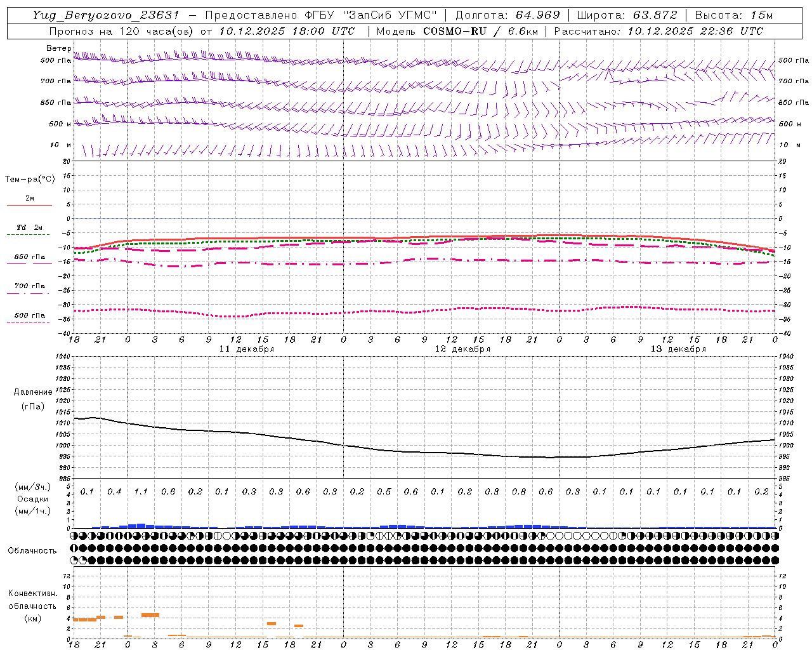Click the 850 гПа label in the temperature legend
The height and width of the screenshot is (650, 812).
(29, 257)
